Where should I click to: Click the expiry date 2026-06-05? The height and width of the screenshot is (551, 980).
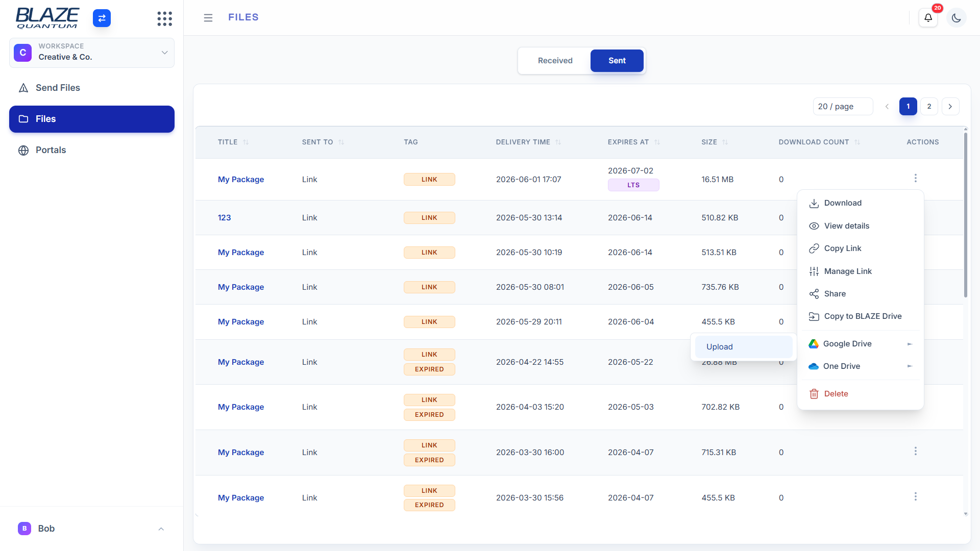coord(630,287)
